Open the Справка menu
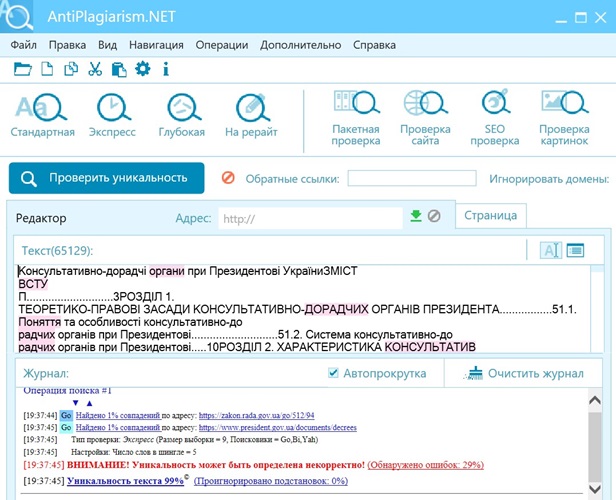The width and height of the screenshot is (616, 500). [374, 45]
